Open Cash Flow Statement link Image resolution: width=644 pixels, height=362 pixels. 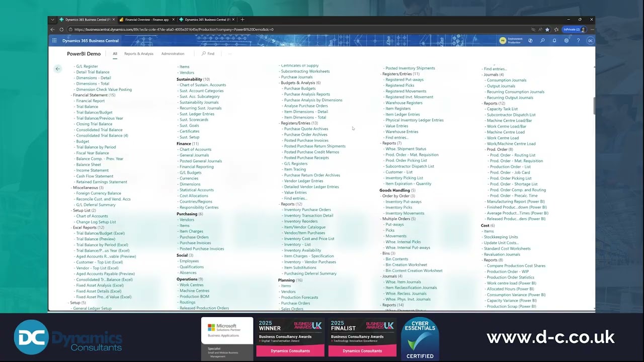pos(95,176)
